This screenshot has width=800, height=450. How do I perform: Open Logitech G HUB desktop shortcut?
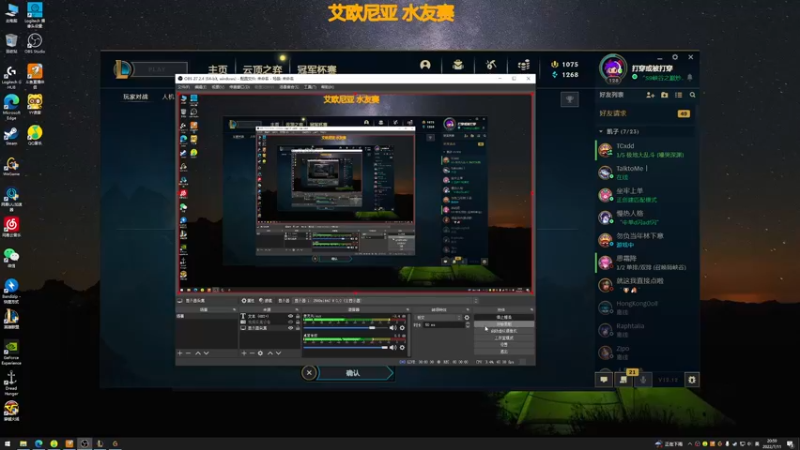tap(11, 75)
